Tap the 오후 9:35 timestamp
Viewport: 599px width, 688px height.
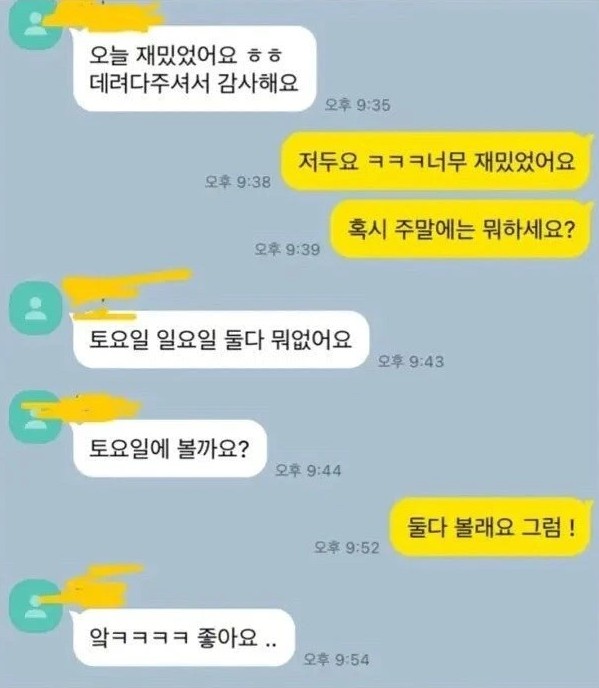click(x=358, y=105)
